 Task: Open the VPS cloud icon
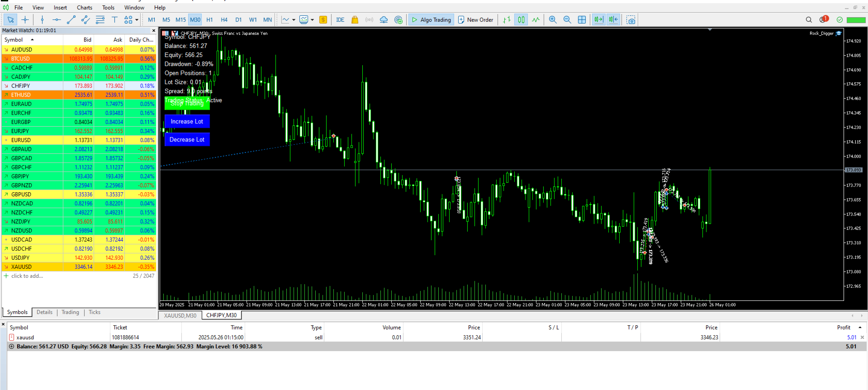(384, 19)
